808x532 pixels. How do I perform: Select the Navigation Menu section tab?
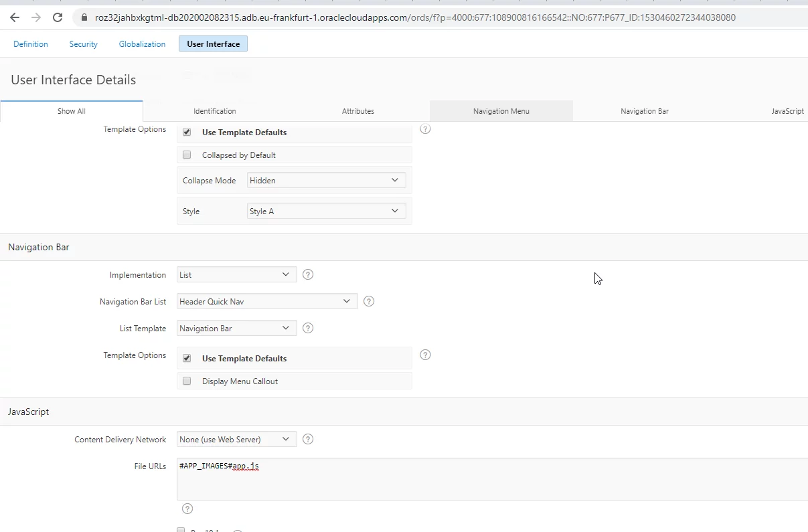click(501, 111)
